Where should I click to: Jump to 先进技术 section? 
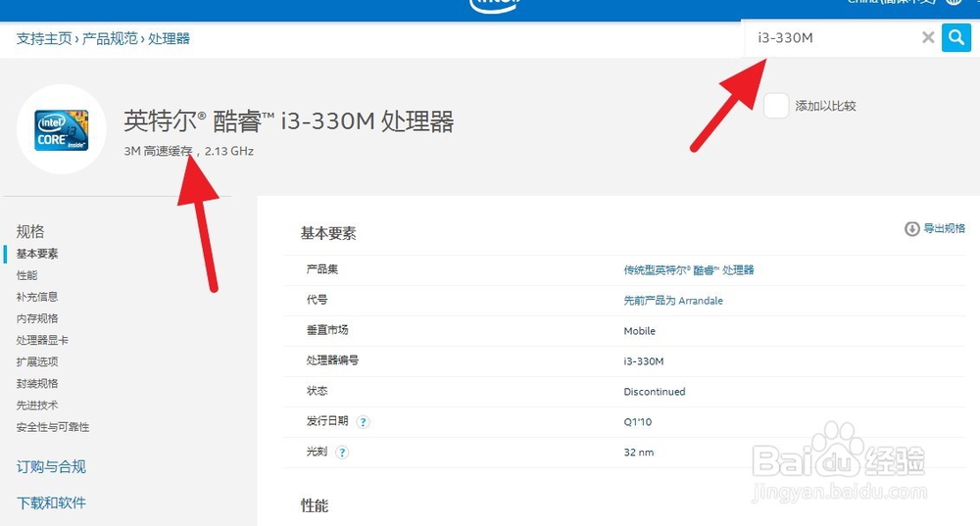pos(37,406)
